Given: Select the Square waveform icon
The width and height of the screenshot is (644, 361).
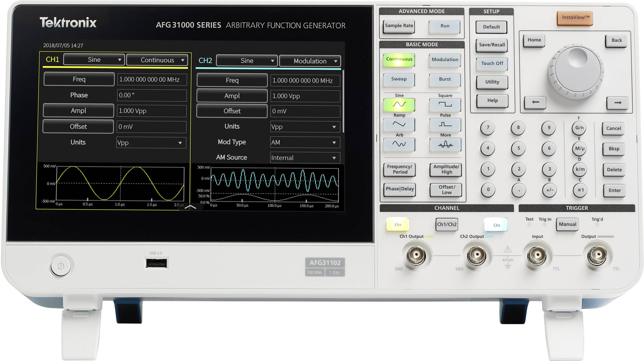Looking at the screenshot, I should (445, 105).
